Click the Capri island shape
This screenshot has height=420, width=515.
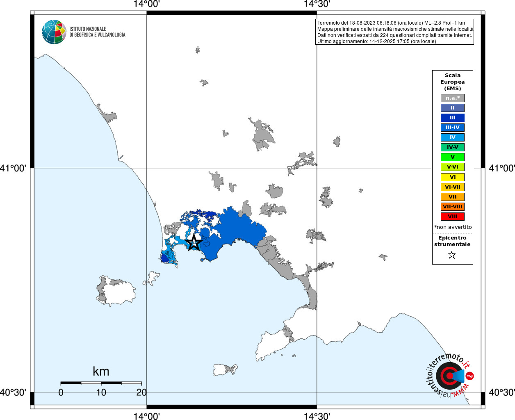pyautogui.click(x=225, y=370)
